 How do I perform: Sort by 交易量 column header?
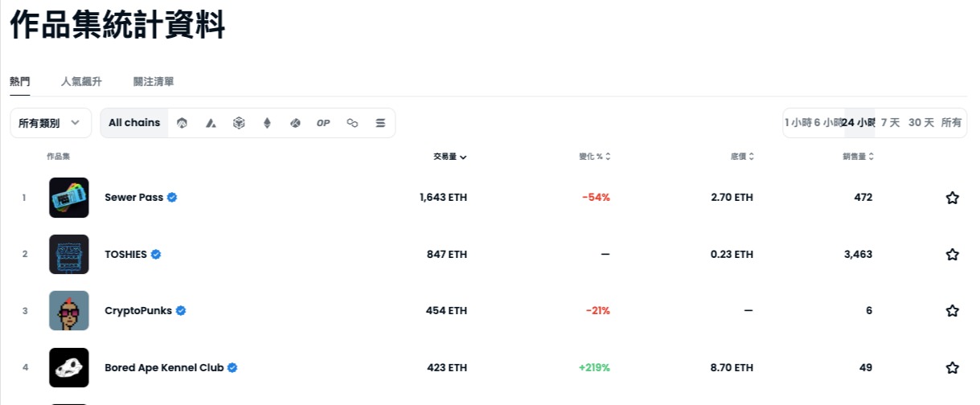[450, 157]
